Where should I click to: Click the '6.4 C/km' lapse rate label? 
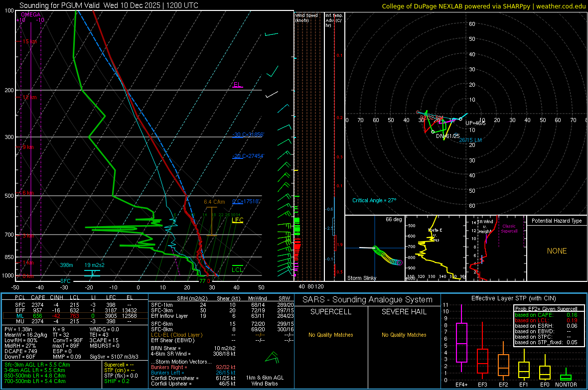pyautogui.click(x=214, y=202)
